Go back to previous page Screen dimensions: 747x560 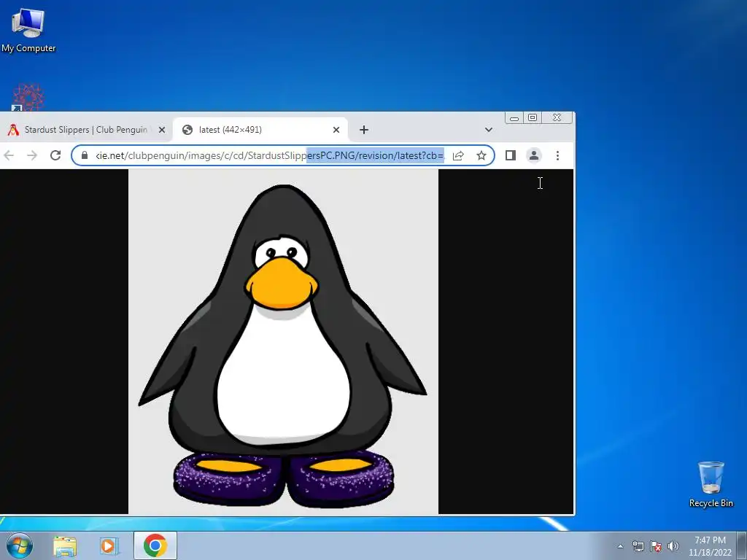click(x=9, y=155)
